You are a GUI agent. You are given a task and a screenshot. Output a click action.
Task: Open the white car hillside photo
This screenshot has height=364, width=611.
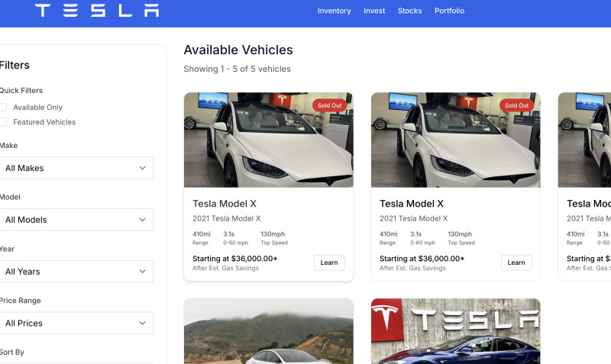pos(268,331)
